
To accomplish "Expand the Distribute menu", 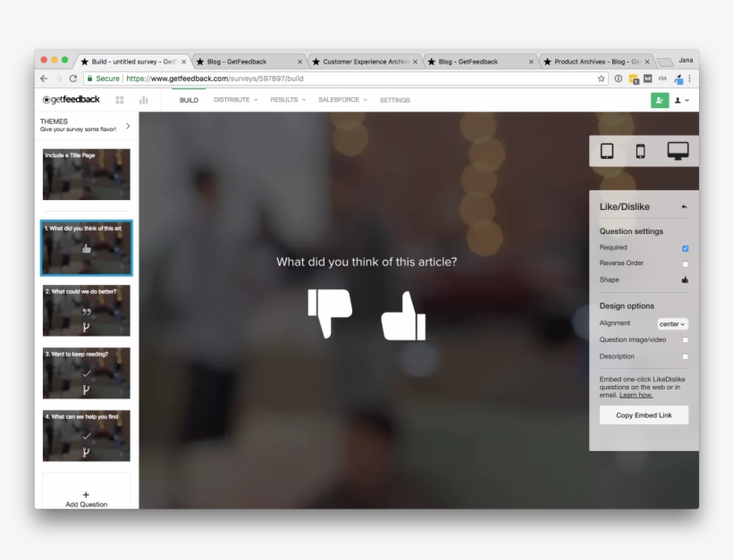I will click(x=235, y=100).
